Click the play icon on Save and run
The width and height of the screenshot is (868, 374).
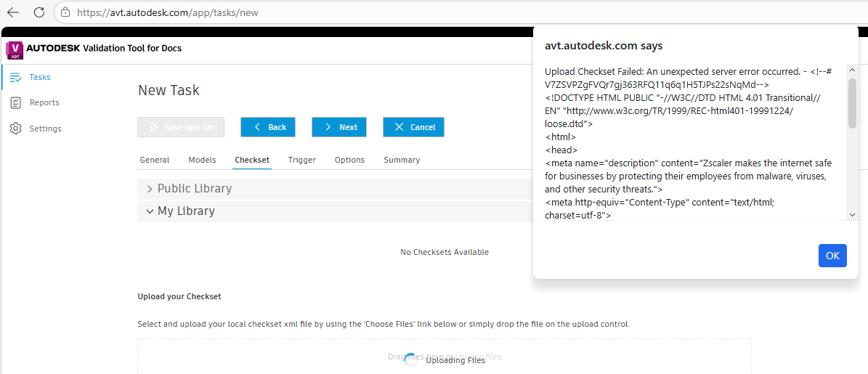(155, 127)
